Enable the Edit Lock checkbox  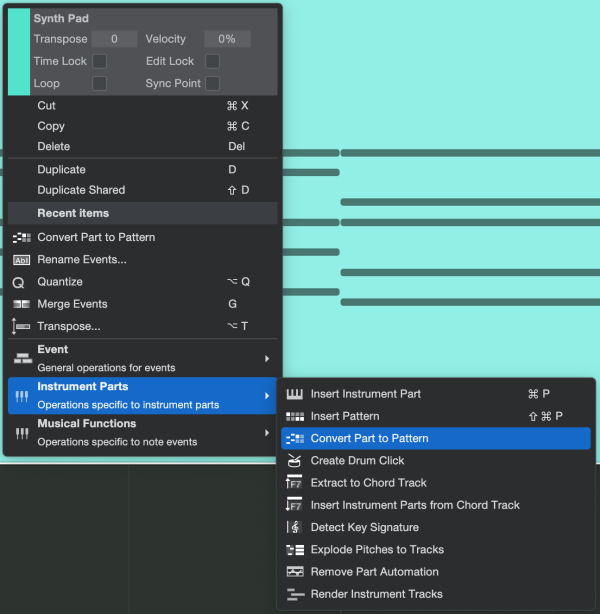click(212, 61)
